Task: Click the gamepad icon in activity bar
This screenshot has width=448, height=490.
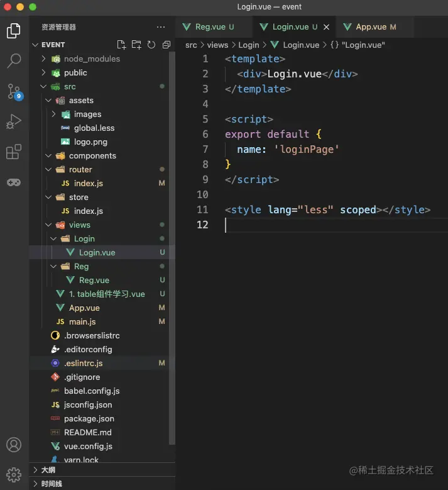Action: point(14,182)
